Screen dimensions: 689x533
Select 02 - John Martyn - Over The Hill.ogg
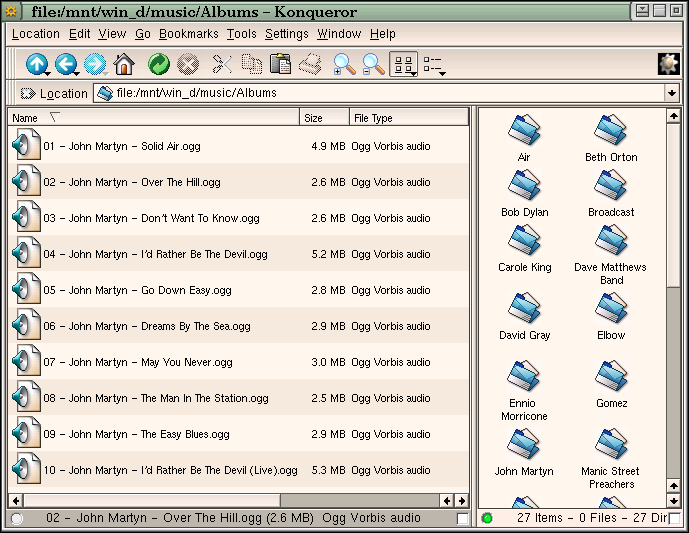point(239,181)
